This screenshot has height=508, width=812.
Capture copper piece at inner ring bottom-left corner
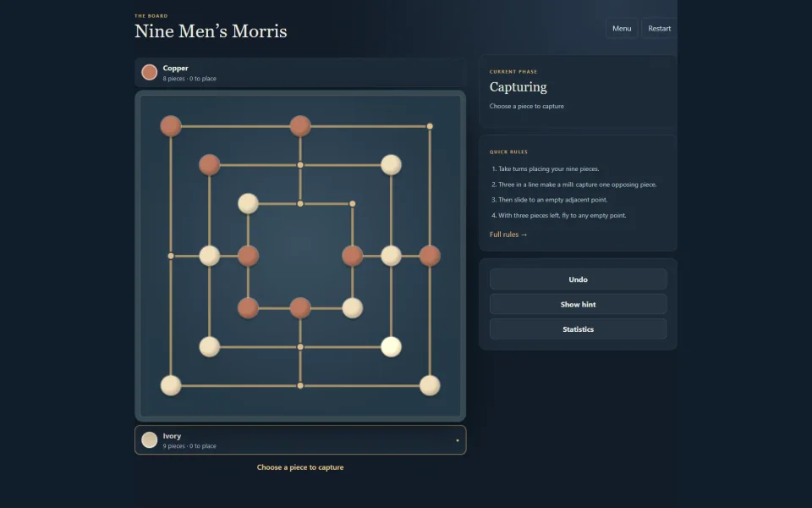(x=248, y=308)
